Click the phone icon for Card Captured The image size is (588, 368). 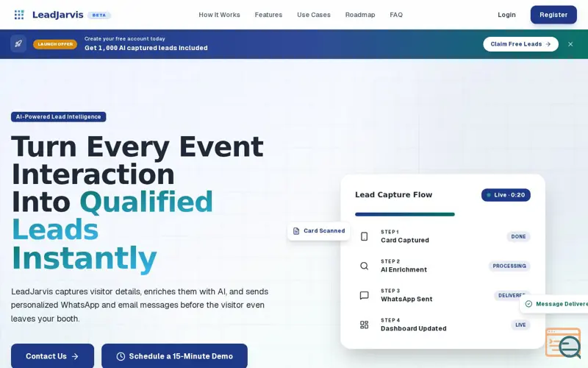[364, 236]
